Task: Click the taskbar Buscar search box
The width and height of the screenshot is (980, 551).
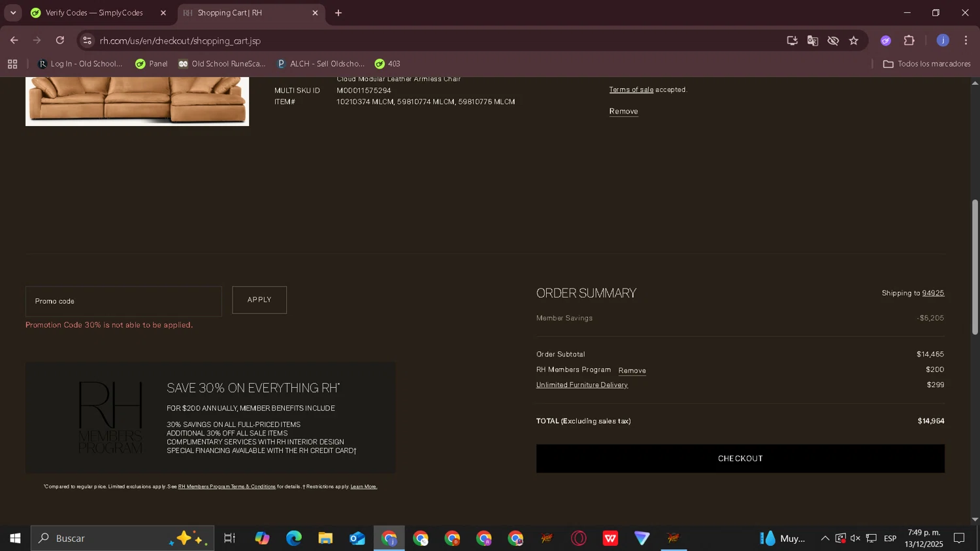Action: click(x=122, y=539)
